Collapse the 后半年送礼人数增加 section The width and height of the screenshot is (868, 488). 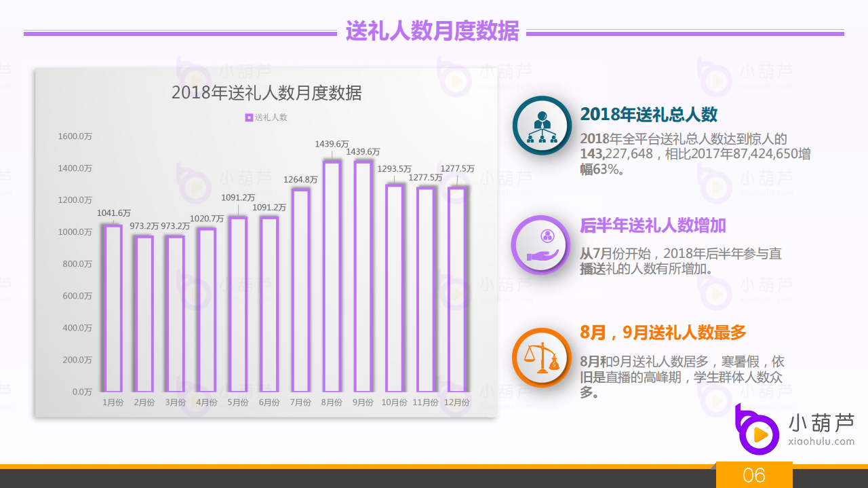652,226
